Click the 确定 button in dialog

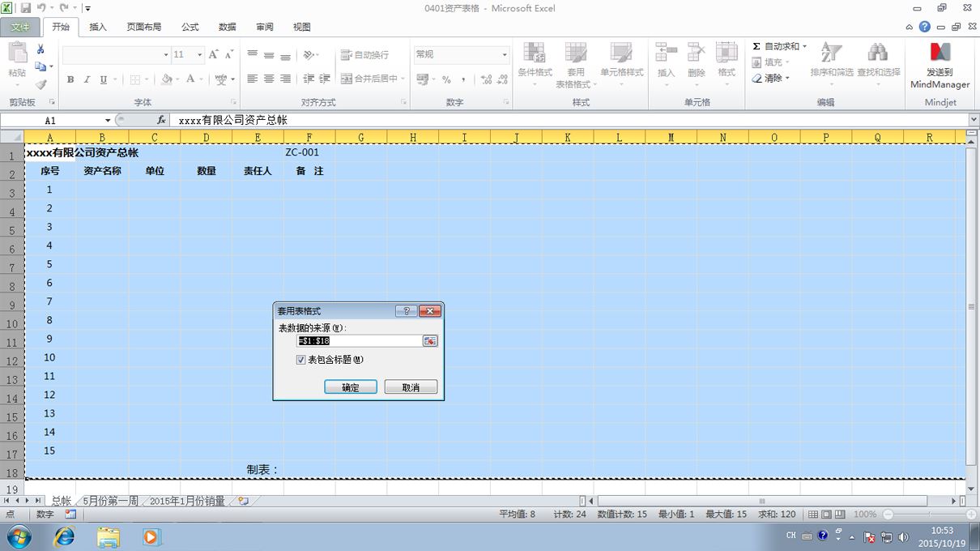(x=351, y=387)
